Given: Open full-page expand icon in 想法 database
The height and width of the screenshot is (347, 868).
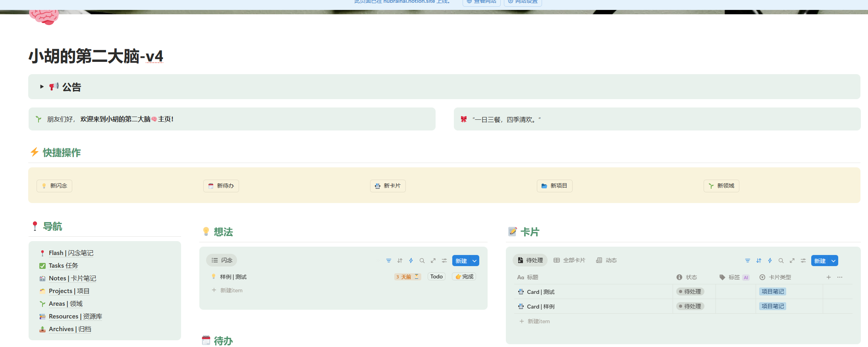Looking at the screenshot, I should click(433, 261).
